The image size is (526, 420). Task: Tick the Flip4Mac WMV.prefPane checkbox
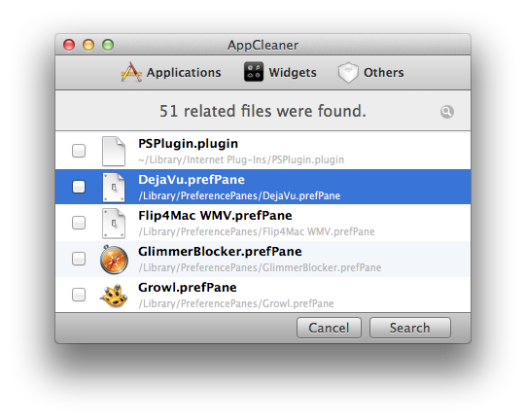tap(79, 223)
